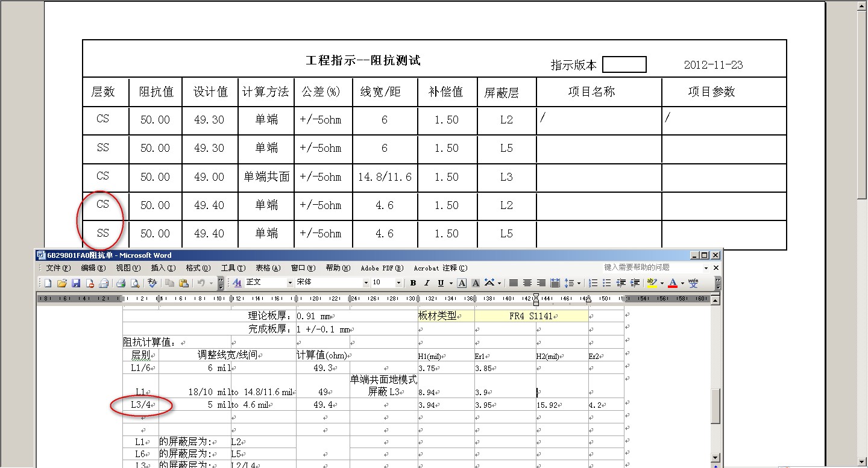Expand the font size dropdown showing 10

(x=398, y=282)
